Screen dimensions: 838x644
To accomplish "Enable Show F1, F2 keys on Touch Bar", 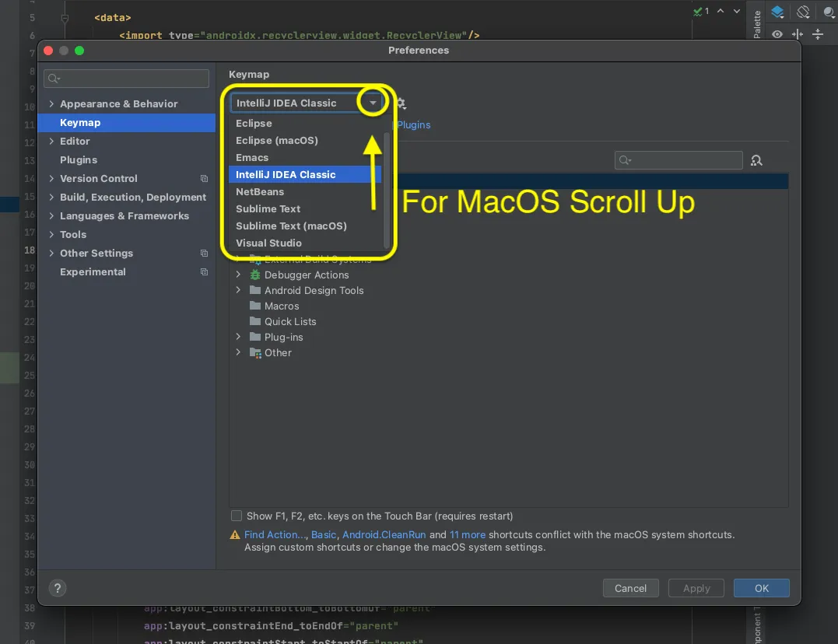I will 237,516.
